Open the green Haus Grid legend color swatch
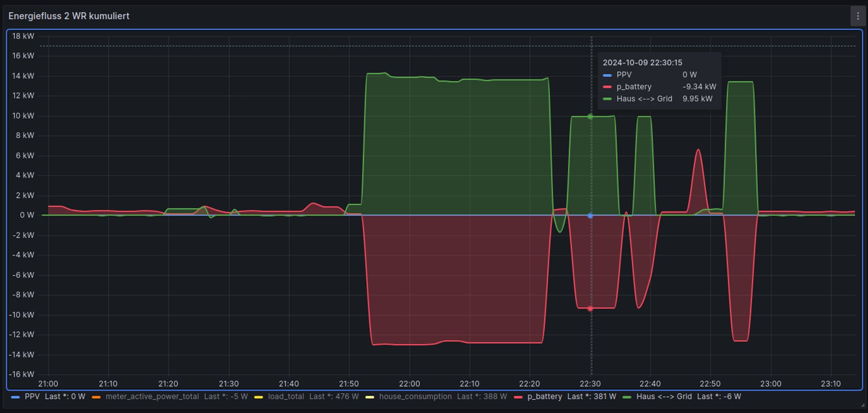This screenshot has width=868, height=413. (x=627, y=397)
